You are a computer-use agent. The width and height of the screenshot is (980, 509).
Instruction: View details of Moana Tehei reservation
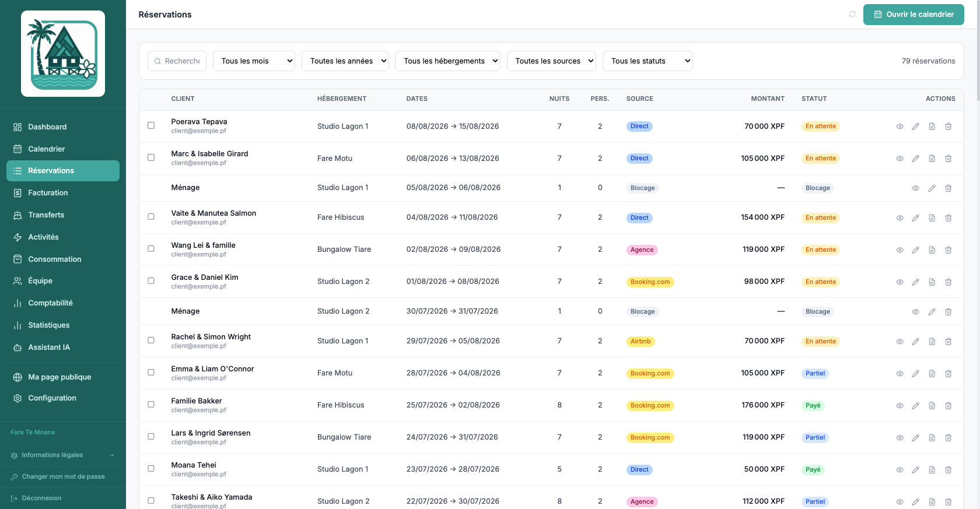click(900, 470)
